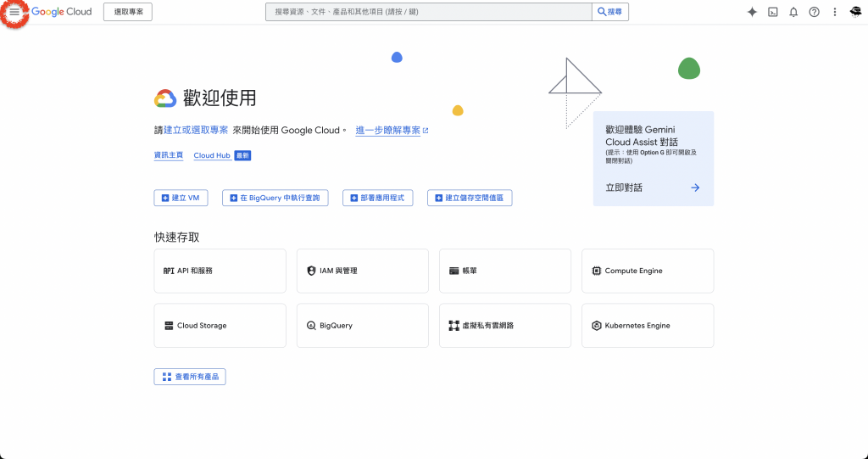Viewport: 868px width, 459px height.
Task: Open 帳單 billing card
Action: pos(505,271)
